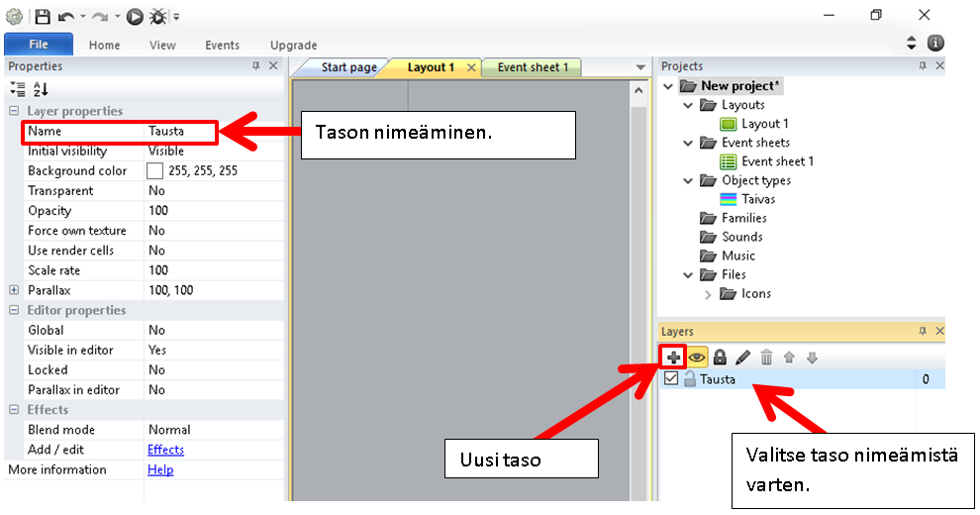The height and width of the screenshot is (515, 980).
Task: Click the lock icon in Layers toolbar
Action: [x=720, y=358]
